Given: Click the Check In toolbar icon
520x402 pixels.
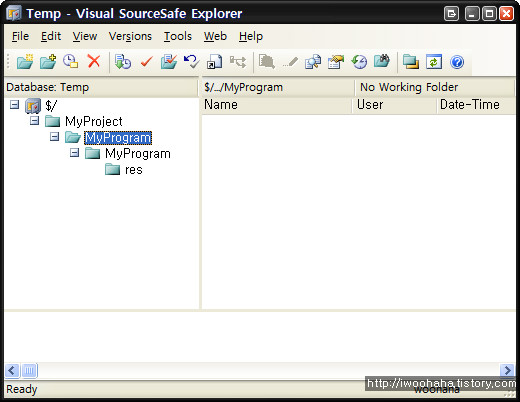Looking at the screenshot, I should coord(169,62).
